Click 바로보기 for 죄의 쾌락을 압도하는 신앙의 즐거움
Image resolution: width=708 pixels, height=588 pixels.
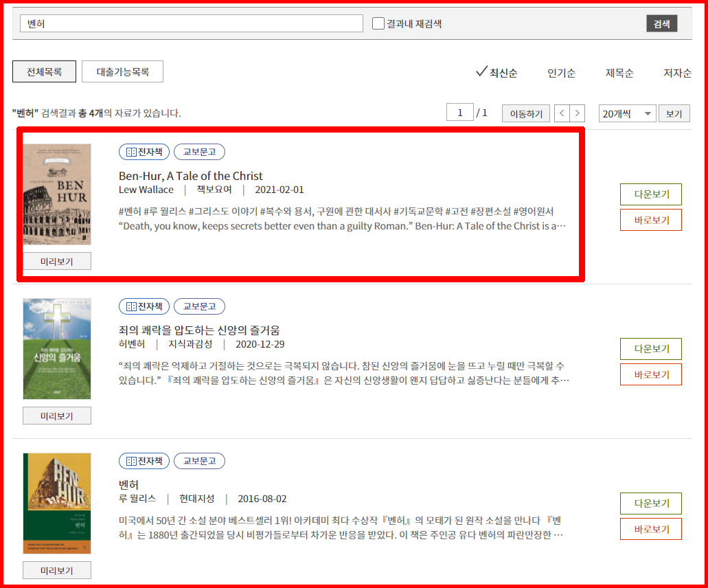650,374
